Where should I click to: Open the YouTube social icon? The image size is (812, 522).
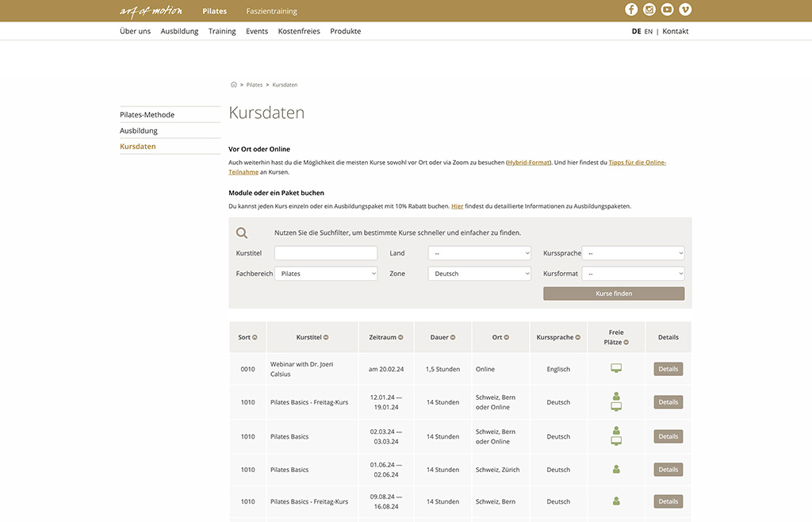[x=668, y=10]
